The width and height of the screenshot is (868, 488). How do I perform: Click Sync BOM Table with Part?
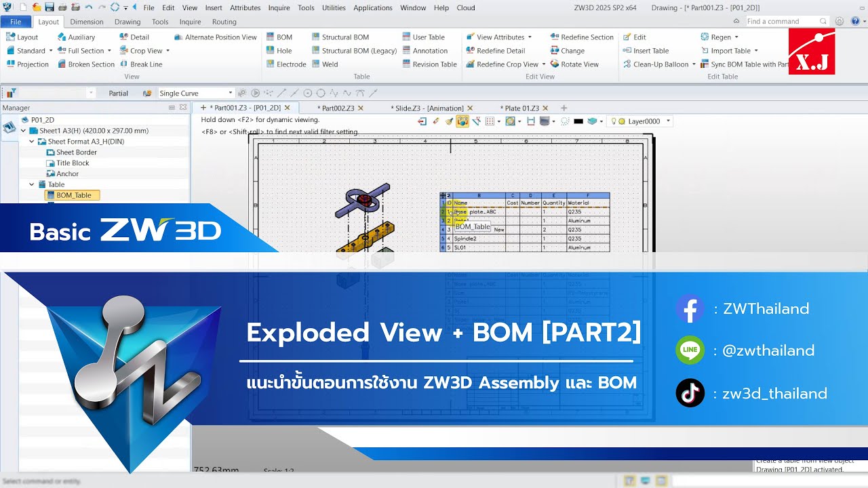744,64
